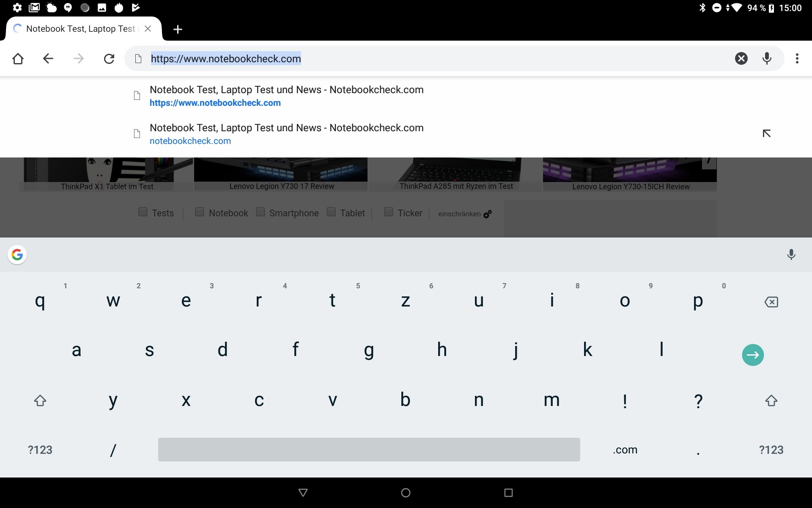Open Chrome three-dot overflow menu
Viewport: 812px width, 508px height.
(x=797, y=58)
